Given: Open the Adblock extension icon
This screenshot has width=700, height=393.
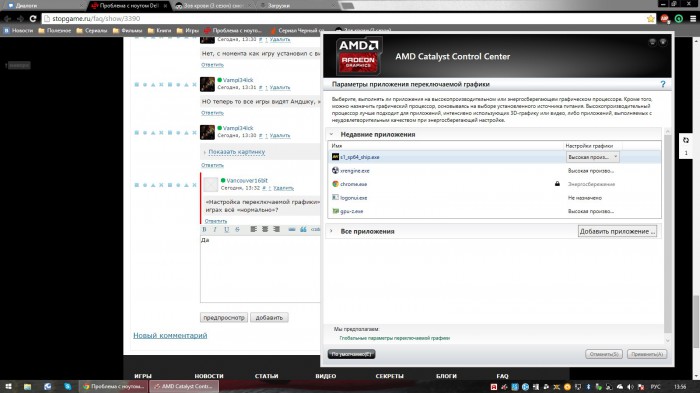Looking at the screenshot, I should (x=665, y=19).
